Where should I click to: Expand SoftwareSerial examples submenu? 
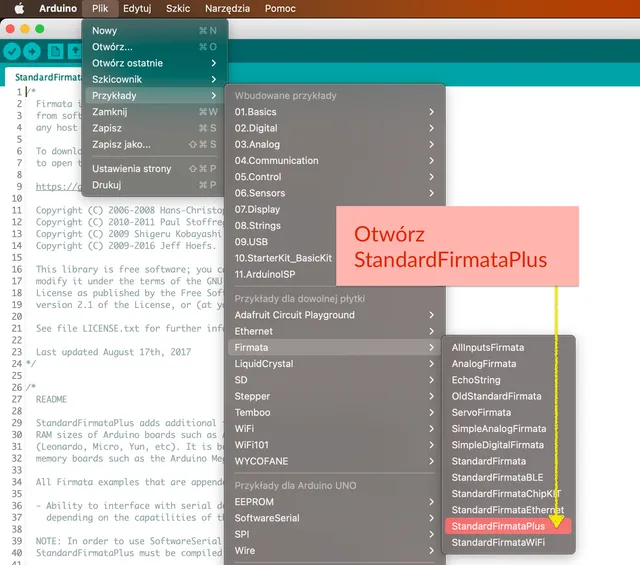click(x=334, y=518)
